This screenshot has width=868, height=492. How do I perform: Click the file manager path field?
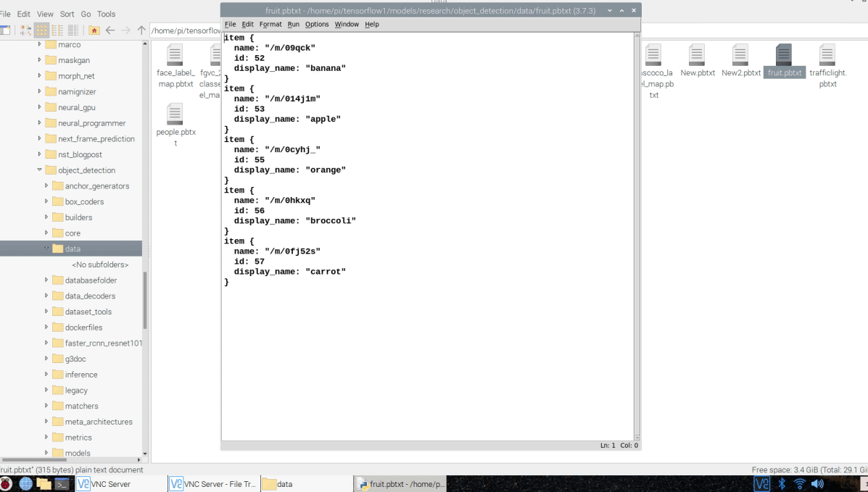pos(185,30)
